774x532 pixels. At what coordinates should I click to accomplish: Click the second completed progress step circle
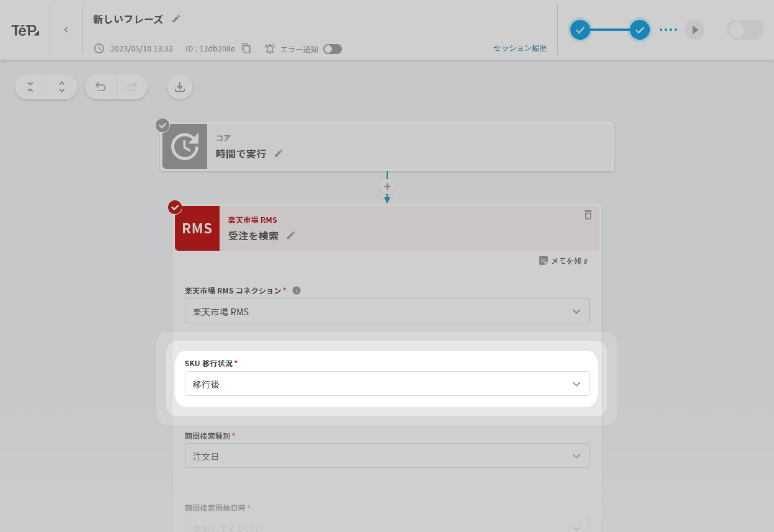pyautogui.click(x=639, y=30)
